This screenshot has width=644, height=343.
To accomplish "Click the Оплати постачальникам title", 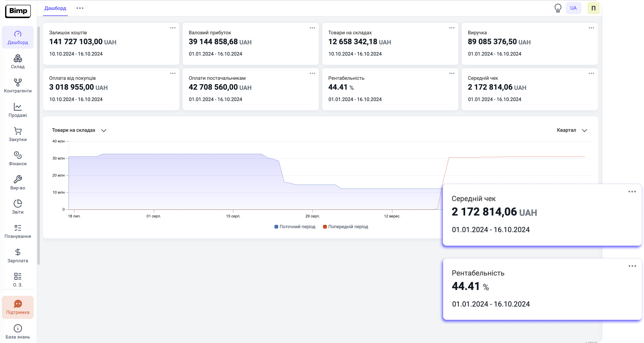I will pos(217,78).
